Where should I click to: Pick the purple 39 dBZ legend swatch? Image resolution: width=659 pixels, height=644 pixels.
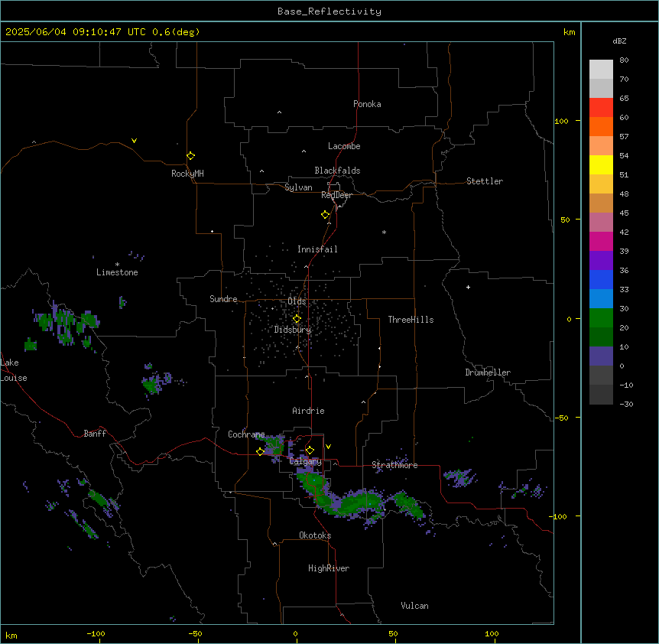click(601, 260)
